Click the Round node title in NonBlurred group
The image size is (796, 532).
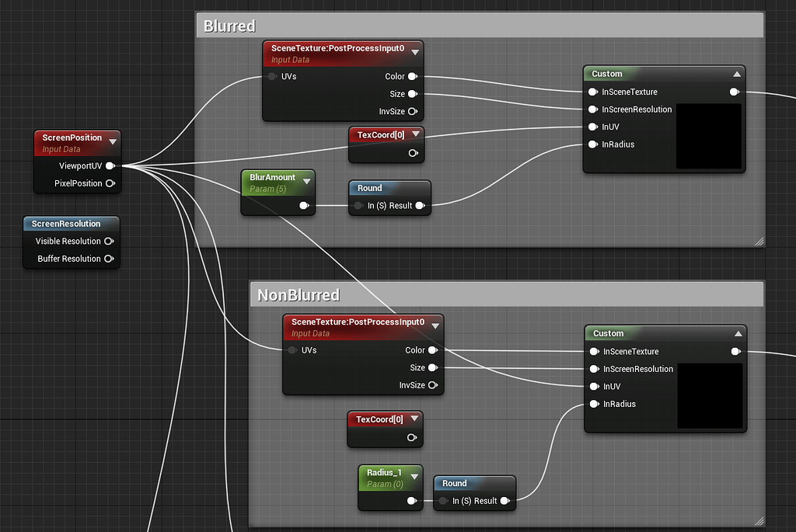click(x=456, y=483)
